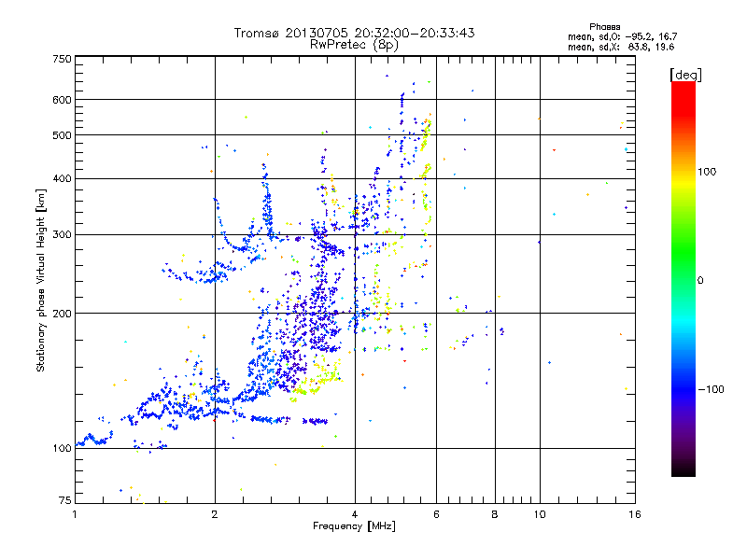Click the 'Frequency [MHz]' x-axis label

click(354, 526)
